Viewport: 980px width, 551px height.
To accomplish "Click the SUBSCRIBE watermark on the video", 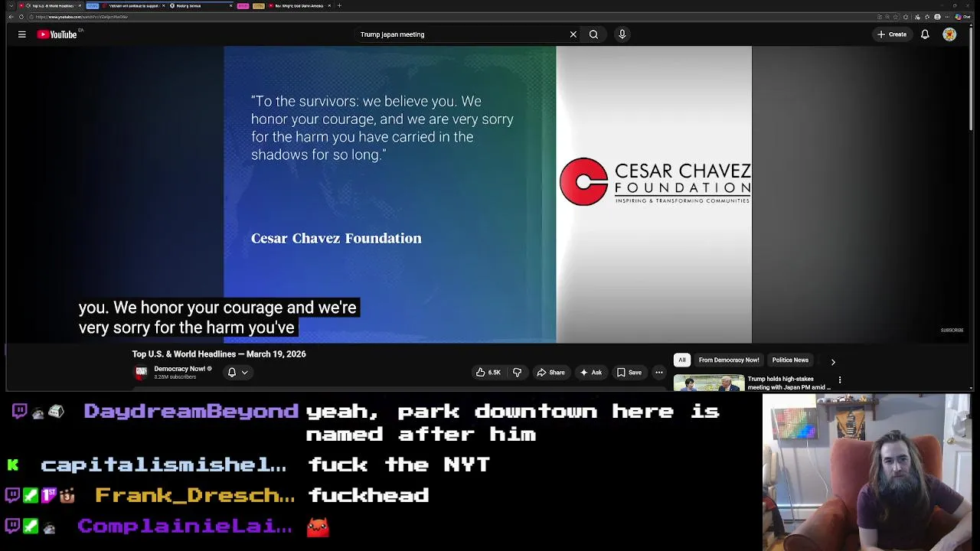I will (x=952, y=331).
